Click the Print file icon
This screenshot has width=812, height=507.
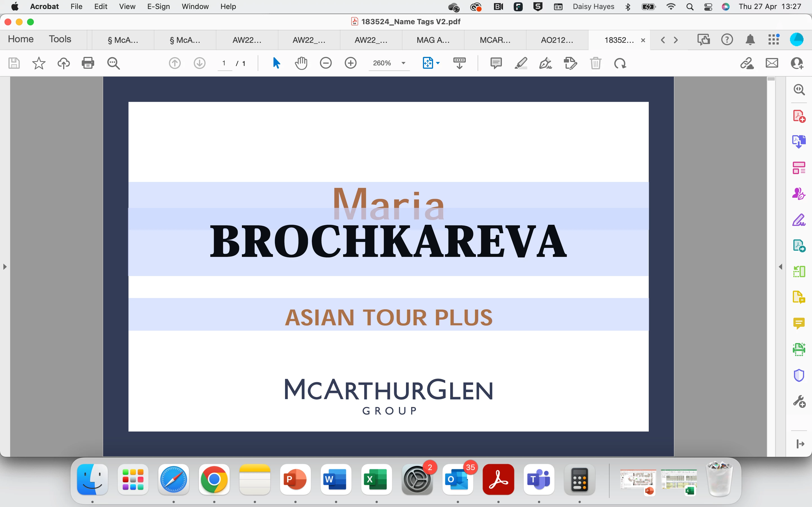pos(88,63)
